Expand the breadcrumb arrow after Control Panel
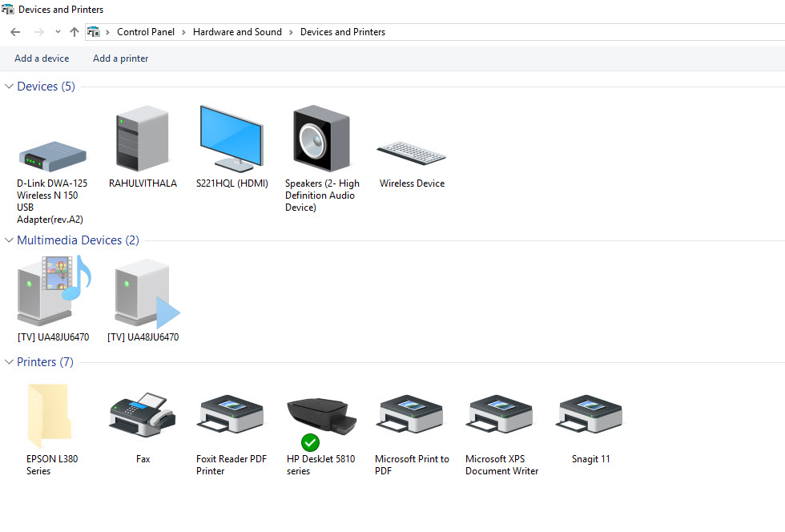 click(183, 32)
